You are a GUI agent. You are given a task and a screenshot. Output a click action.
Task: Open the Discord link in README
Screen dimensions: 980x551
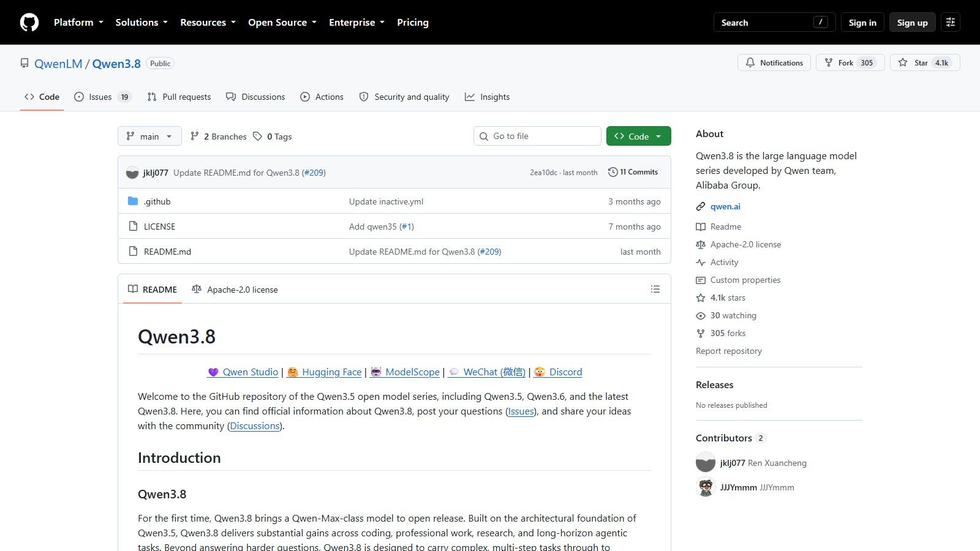[558, 372]
